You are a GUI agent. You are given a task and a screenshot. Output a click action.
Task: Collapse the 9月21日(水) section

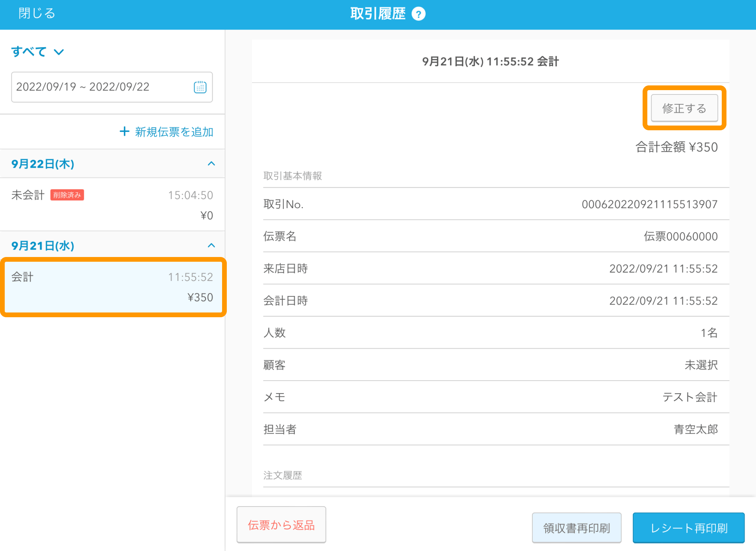(x=211, y=246)
